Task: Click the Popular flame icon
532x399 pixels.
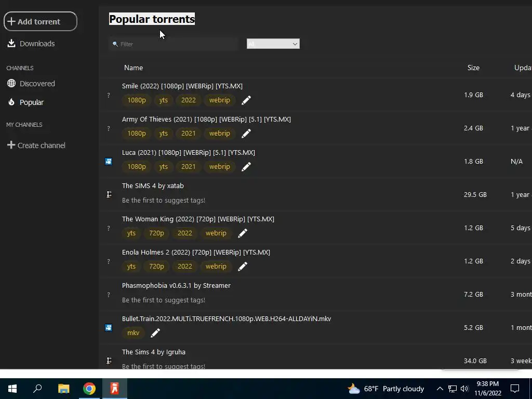Action: 11,102
